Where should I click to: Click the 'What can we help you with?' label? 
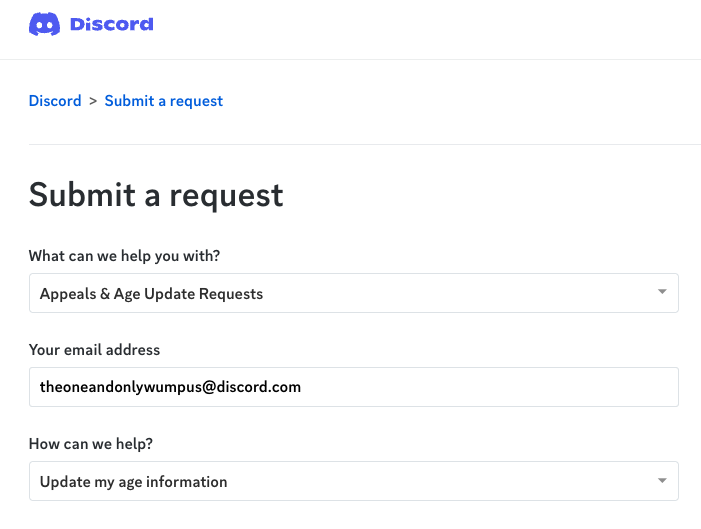(x=124, y=256)
